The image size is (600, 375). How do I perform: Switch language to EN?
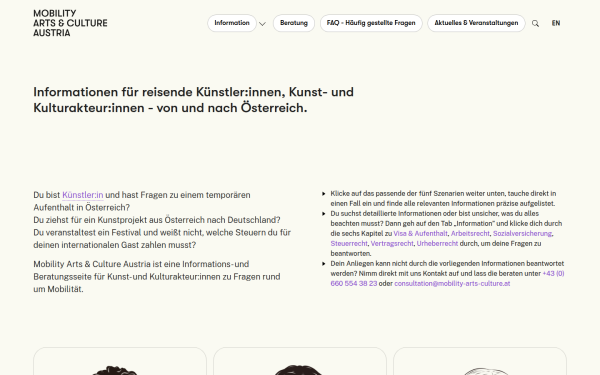click(x=556, y=23)
